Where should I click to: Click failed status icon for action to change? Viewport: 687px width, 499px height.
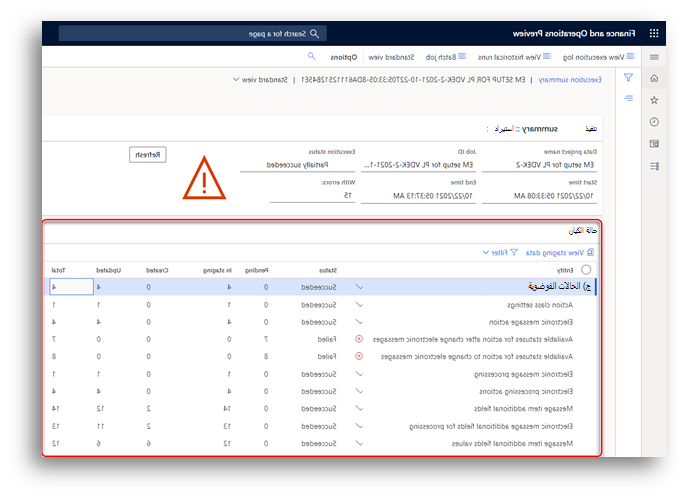(x=359, y=356)
